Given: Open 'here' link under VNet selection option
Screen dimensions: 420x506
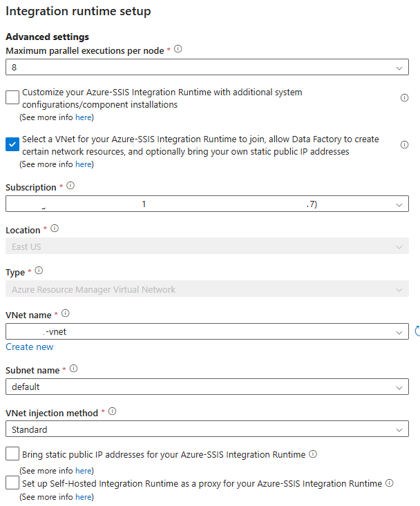Looking at the screenshot, I should point(84,164).
